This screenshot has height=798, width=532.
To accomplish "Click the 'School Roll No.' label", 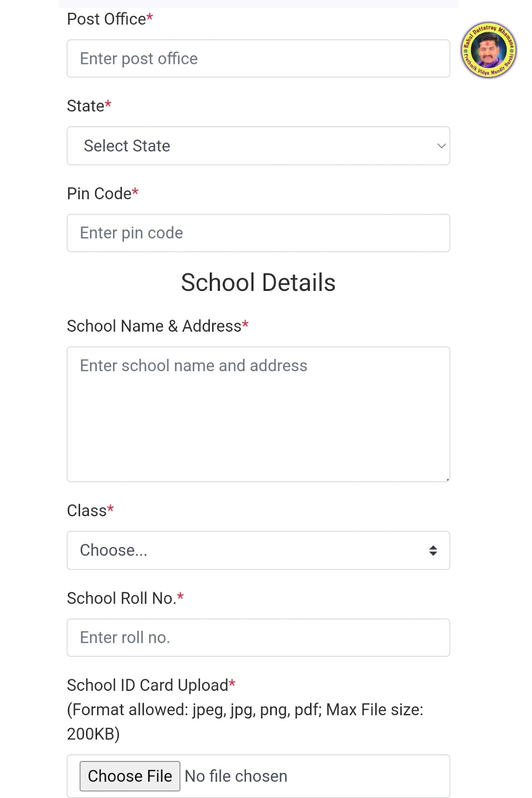I will (x=122, y=598).
